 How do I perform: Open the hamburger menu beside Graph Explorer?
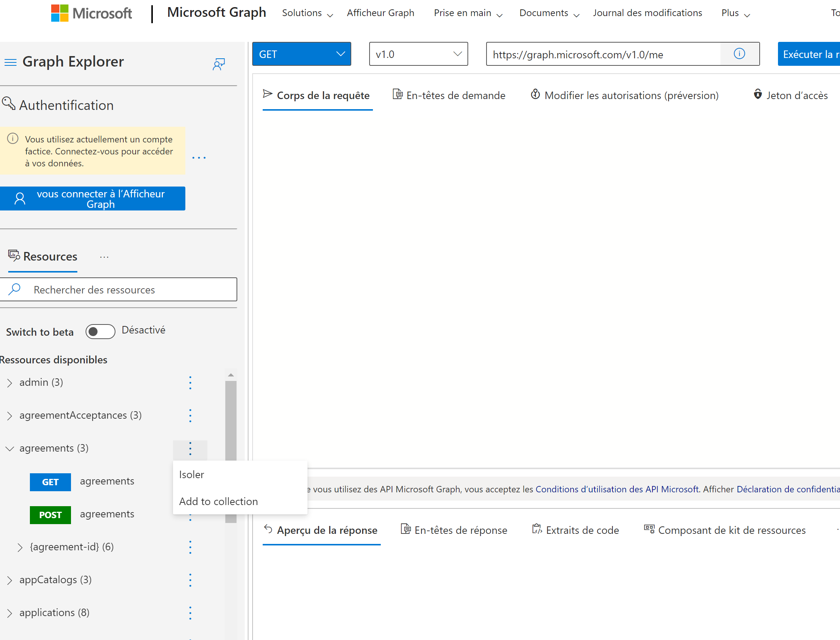[x=10, y=62]
